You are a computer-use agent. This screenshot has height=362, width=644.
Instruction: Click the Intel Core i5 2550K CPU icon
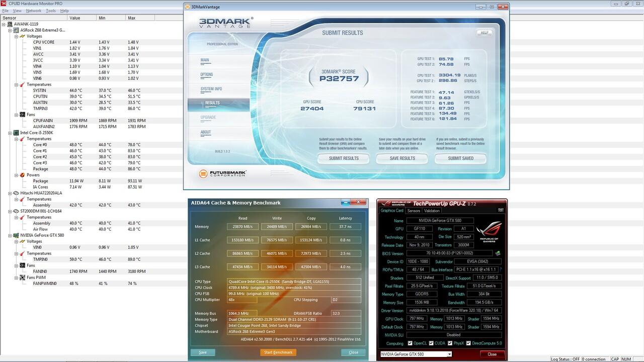(x=16, y=133)
